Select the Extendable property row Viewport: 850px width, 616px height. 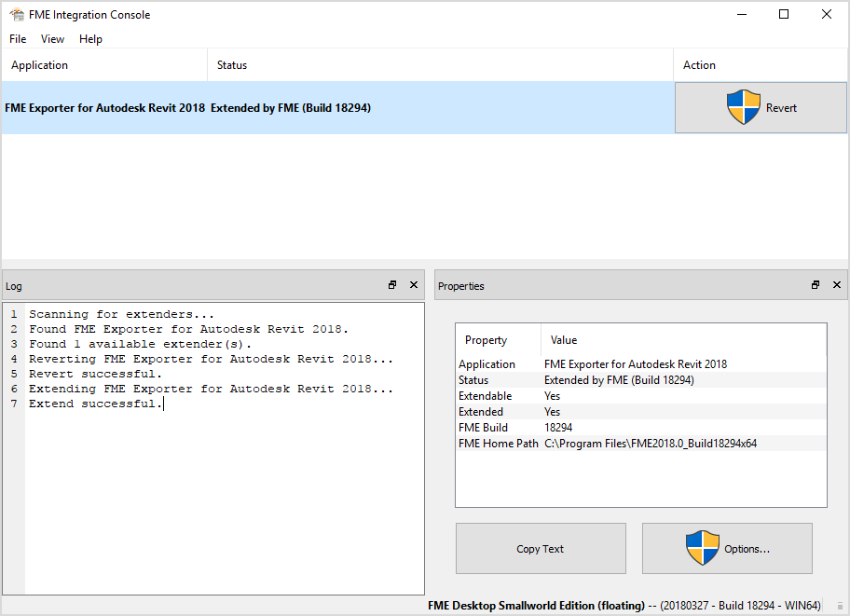(x=640, y=396)
